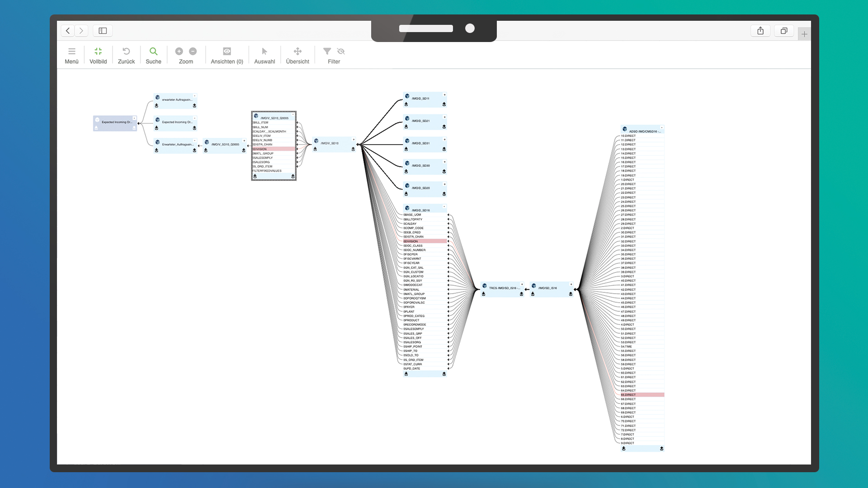Zoom in with the plus circle
Viewport: 868px width, 488px height.
[179, 52]
